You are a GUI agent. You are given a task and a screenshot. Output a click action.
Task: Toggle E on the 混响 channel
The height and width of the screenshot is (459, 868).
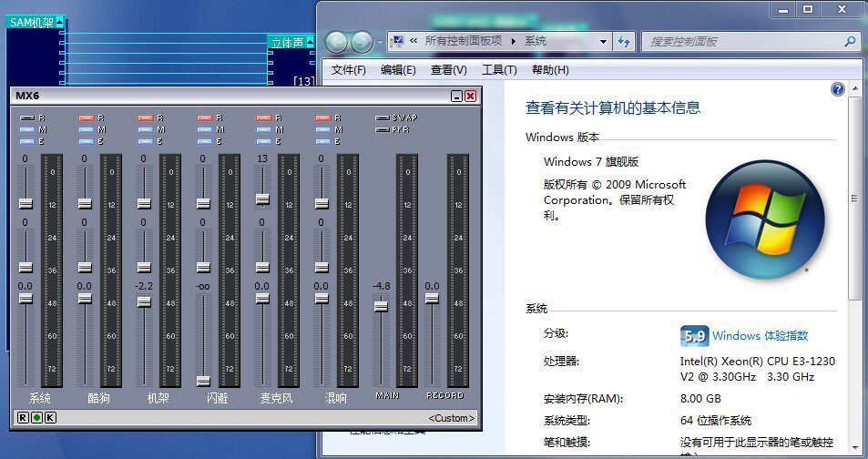323,142
